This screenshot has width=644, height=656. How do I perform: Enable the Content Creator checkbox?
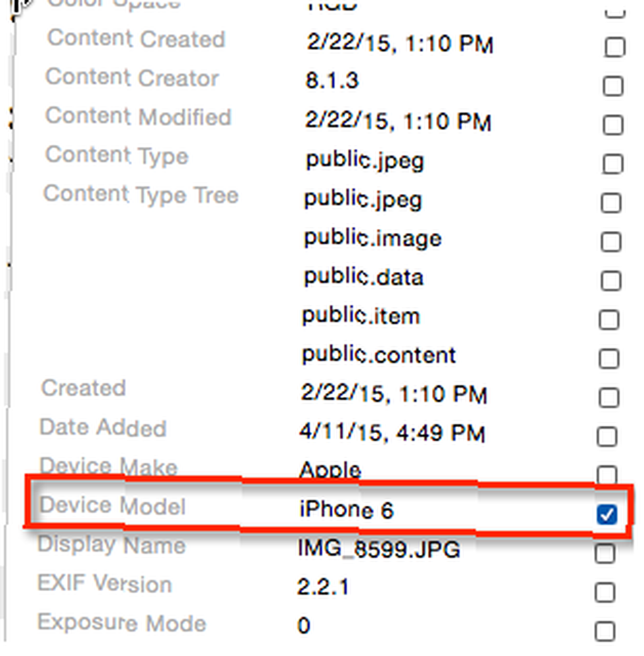(x=612, y=86)
